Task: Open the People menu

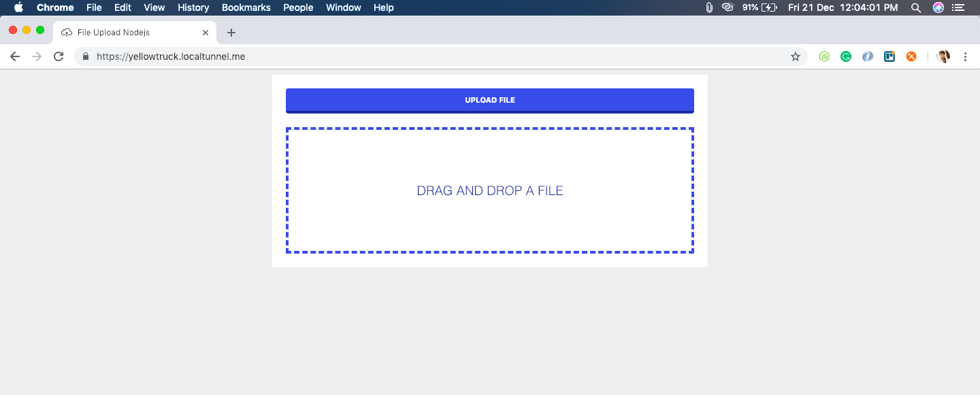Action: coord(298,7)
